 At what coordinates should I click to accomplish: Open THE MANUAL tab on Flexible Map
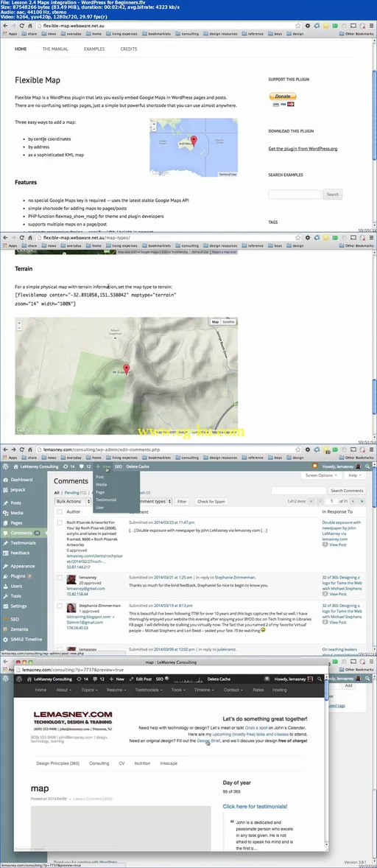click(x=55, y=49)
